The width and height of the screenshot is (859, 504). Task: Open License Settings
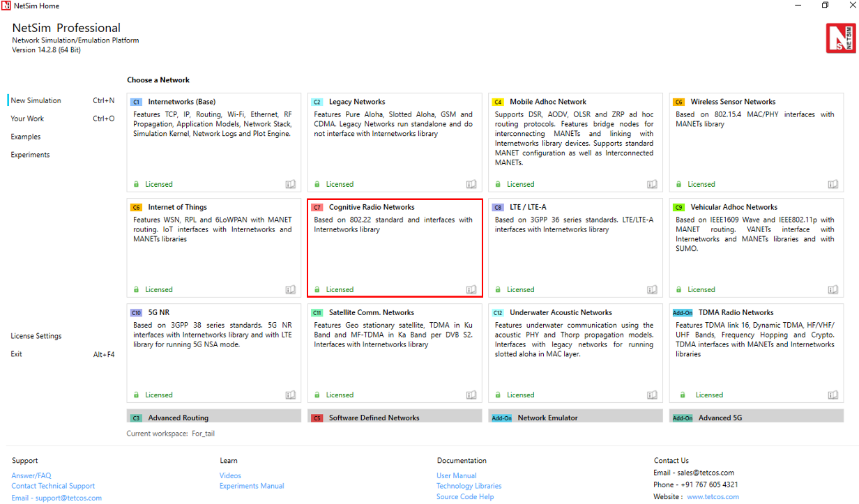[36, 336]
